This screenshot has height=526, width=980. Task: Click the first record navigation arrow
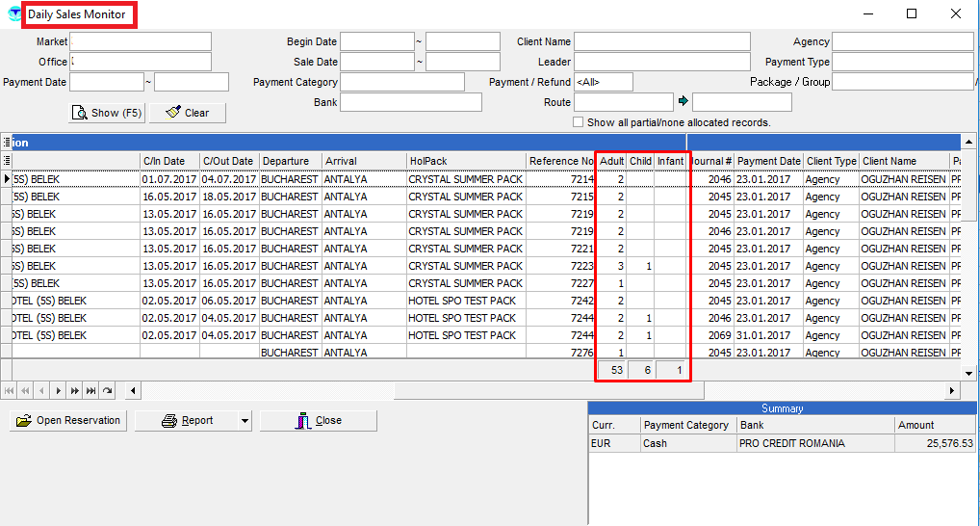10,390
